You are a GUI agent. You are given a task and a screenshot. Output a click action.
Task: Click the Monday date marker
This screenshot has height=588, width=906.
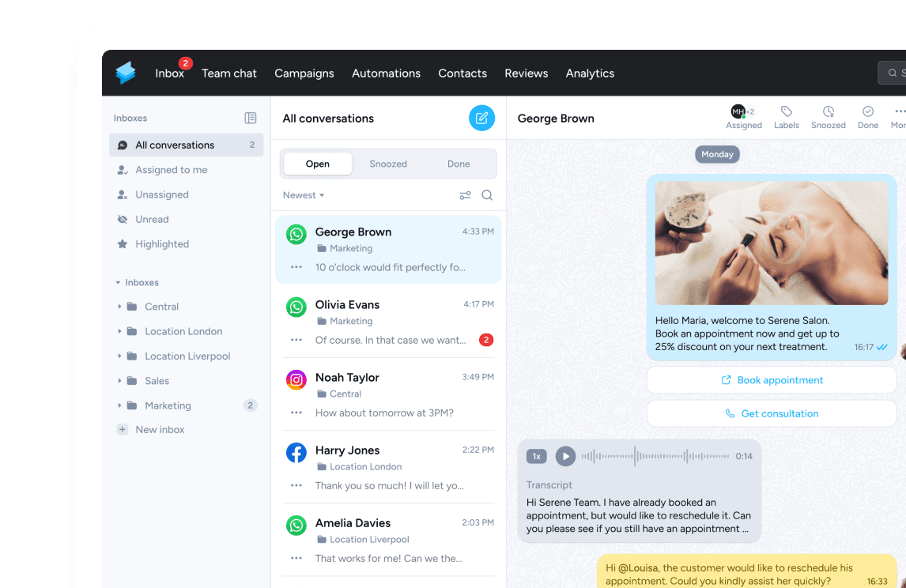click(717, 154)
